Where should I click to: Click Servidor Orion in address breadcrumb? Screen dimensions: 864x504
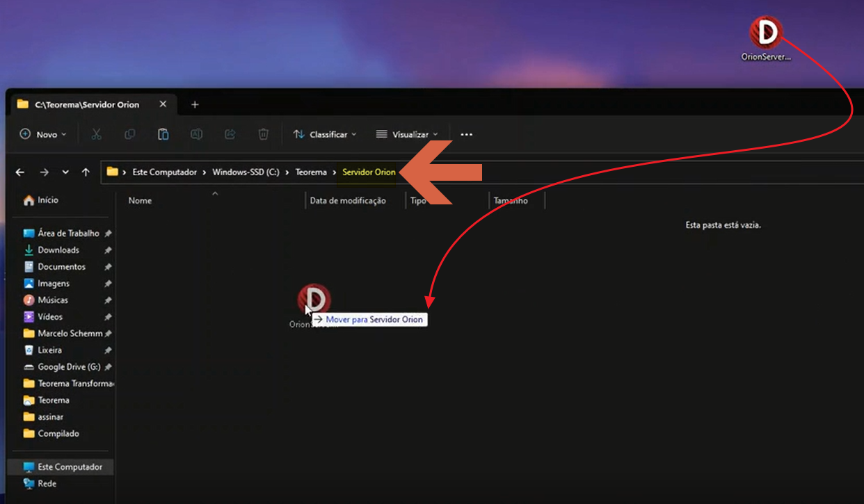click(369, 172)
